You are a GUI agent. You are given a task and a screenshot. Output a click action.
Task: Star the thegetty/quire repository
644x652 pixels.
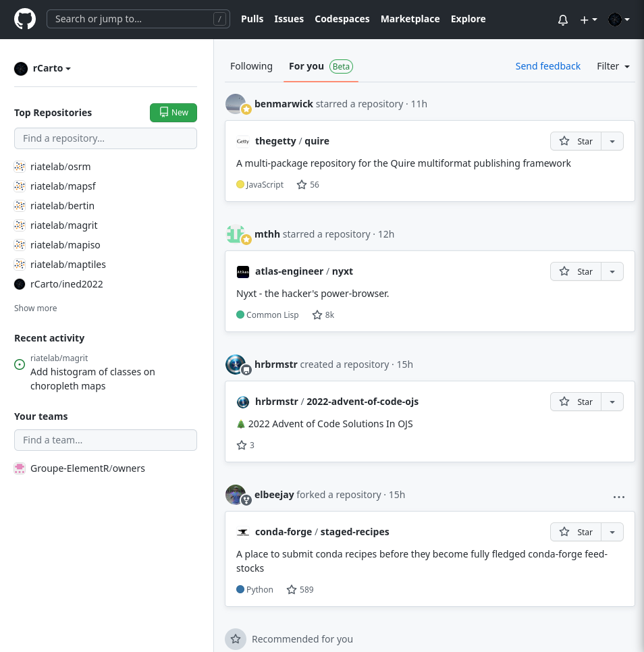(576, 142)
